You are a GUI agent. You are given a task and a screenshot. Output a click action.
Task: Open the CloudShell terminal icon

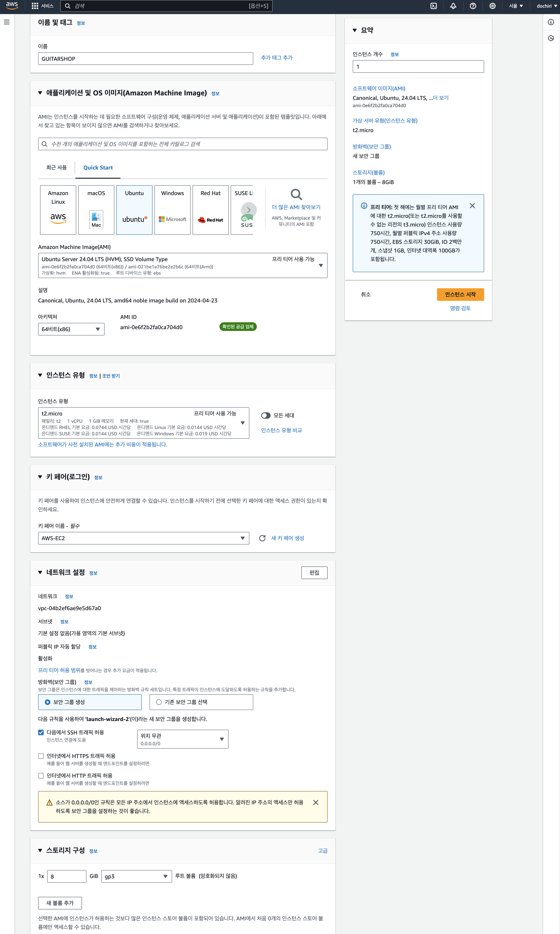(x=434, y=6)
